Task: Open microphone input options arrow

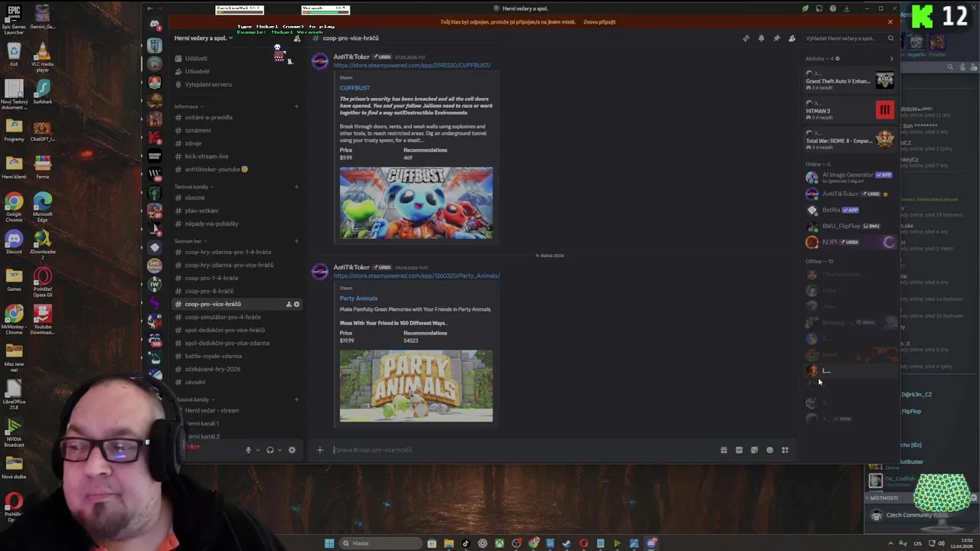Action: tap(258, 450)
